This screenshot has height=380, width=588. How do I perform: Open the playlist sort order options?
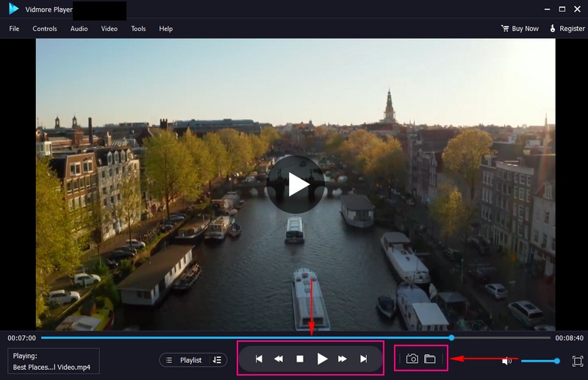click(x=217, y=360)
